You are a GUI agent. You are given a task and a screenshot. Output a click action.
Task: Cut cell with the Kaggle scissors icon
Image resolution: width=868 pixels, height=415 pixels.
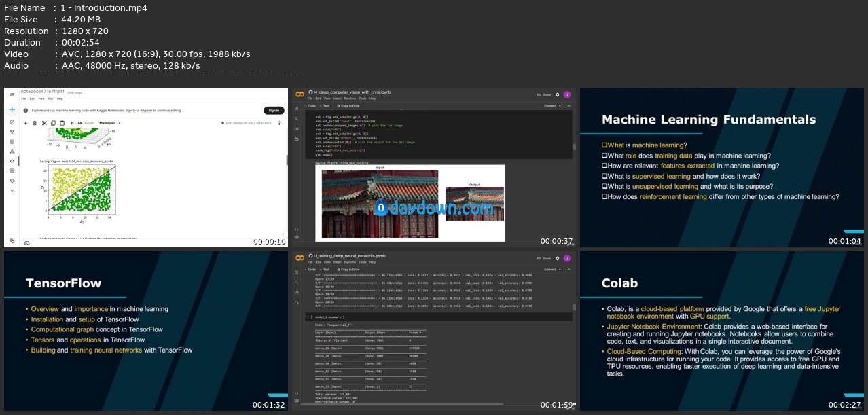tap(44, 123)
